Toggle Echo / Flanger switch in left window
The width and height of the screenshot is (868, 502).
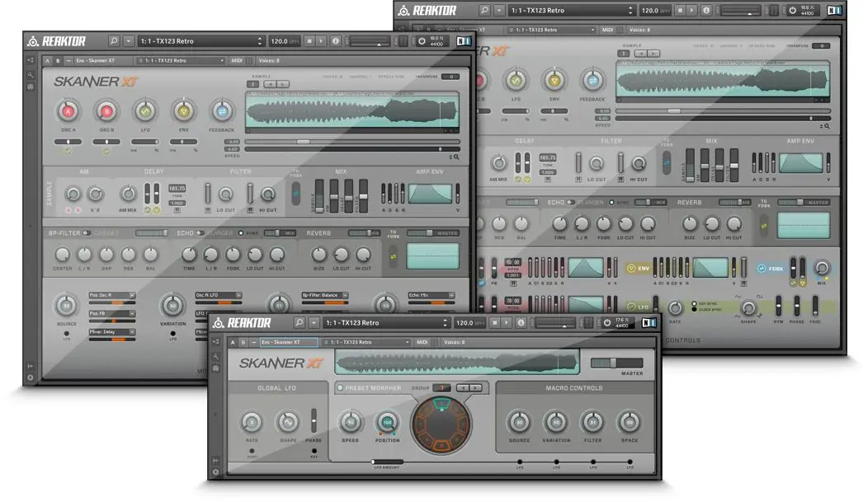point(200,233)
